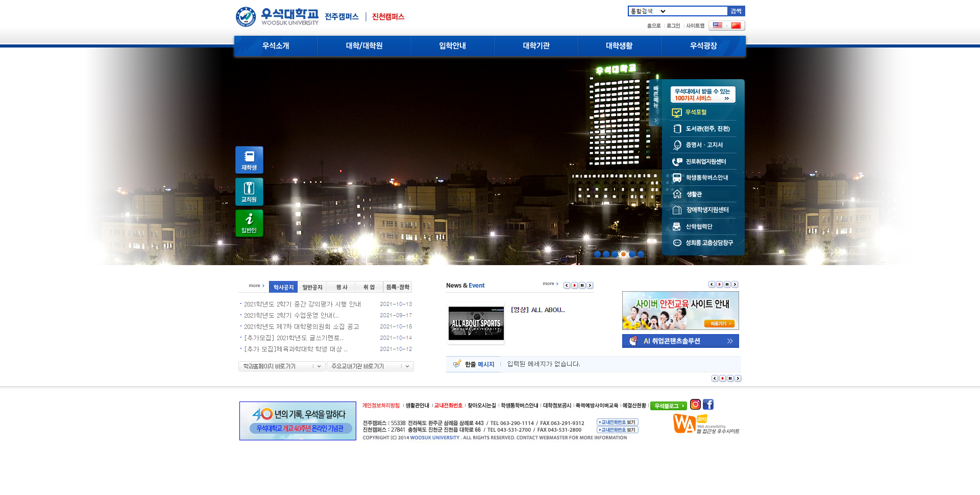Click the 일반인 info quick icon
Viewport: 980px width, 495px height.
pyautogui.click(x=249, y=223)
